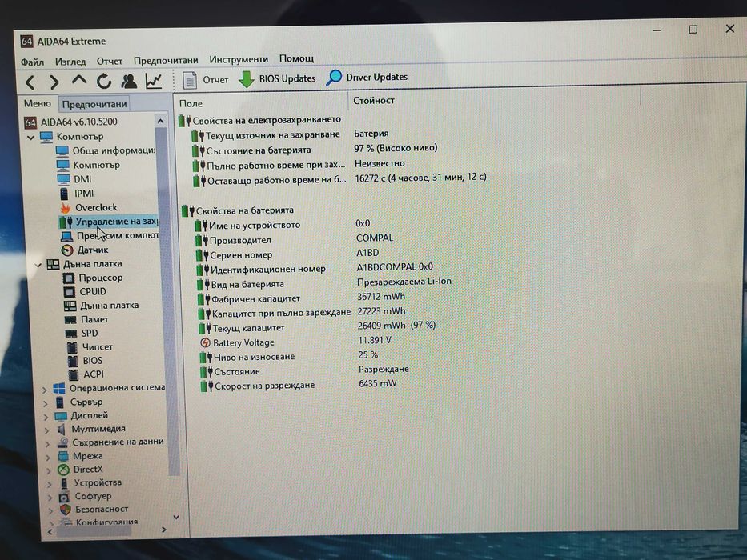Select the DMI tree item
The width and height of the screenshot is (747, 560).
[74, 179]
